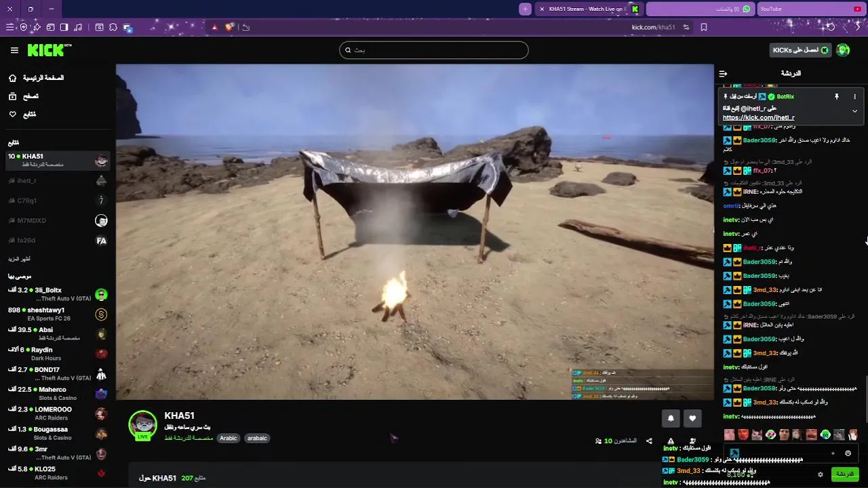Open the pinned message three-dot menu
This screenshot has height=488, width=868.
854,97
